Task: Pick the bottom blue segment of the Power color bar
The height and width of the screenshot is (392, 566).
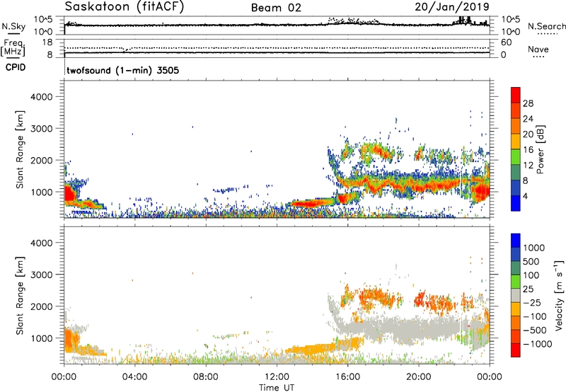Action: [x=516, y=203]
